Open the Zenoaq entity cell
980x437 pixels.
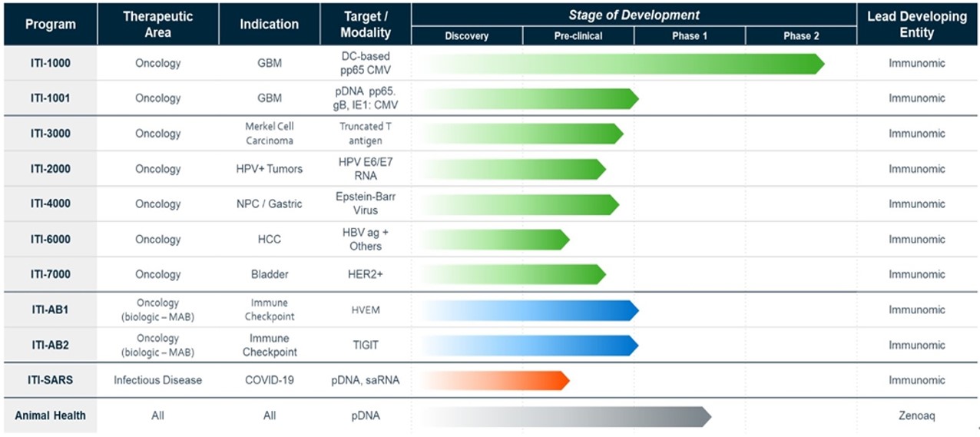tap(917, 416)
